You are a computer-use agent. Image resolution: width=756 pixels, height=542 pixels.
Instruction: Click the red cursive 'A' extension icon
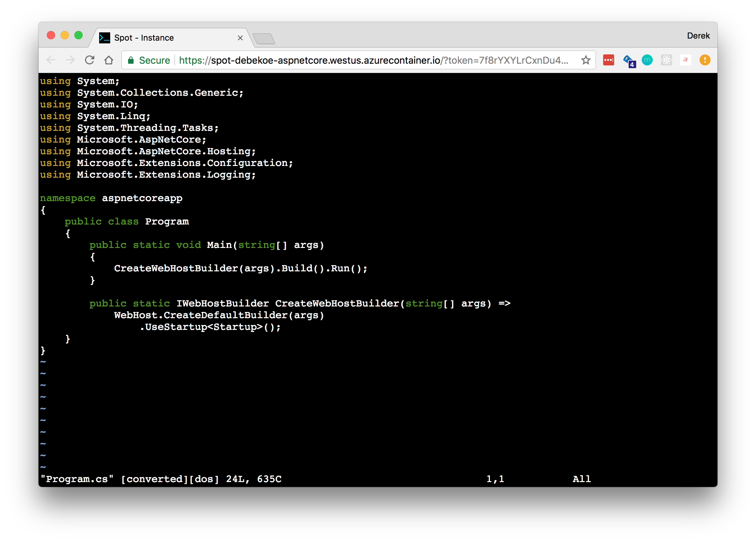(685, 60)
